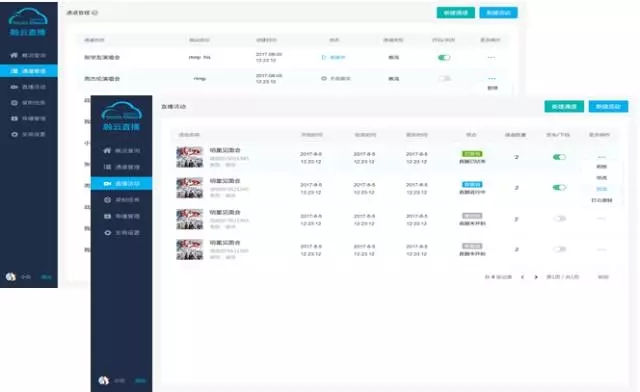
Task: Click help icon beside back panel title
Action: [x=95, y=13]
